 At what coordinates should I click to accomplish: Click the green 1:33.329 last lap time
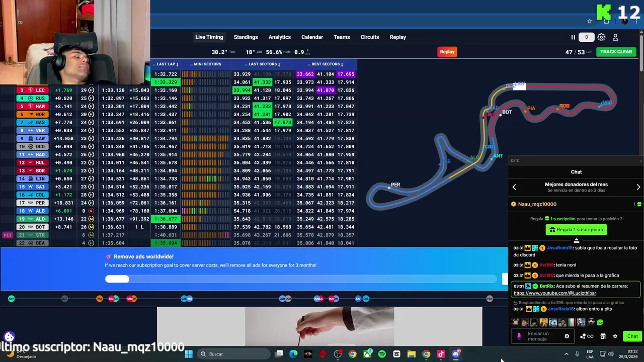(166, 82)
